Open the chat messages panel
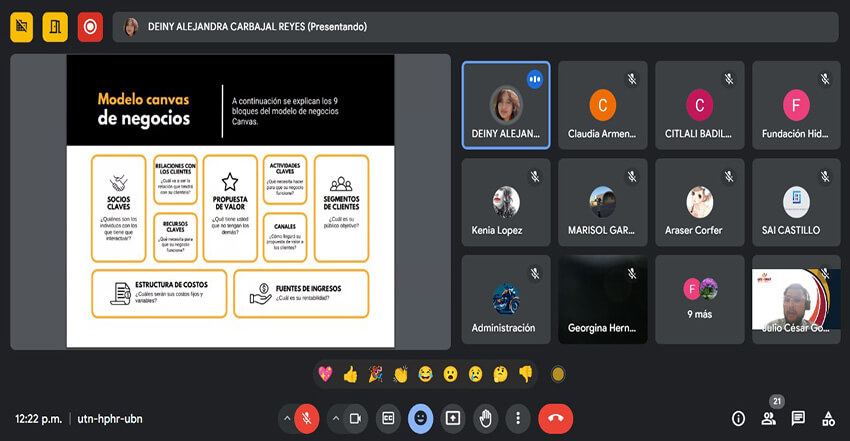850x441 pixels. pos(798,418)
